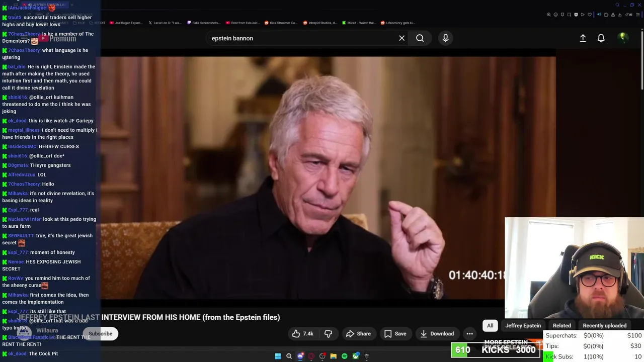Open Spotify from the taskbar

344,356
